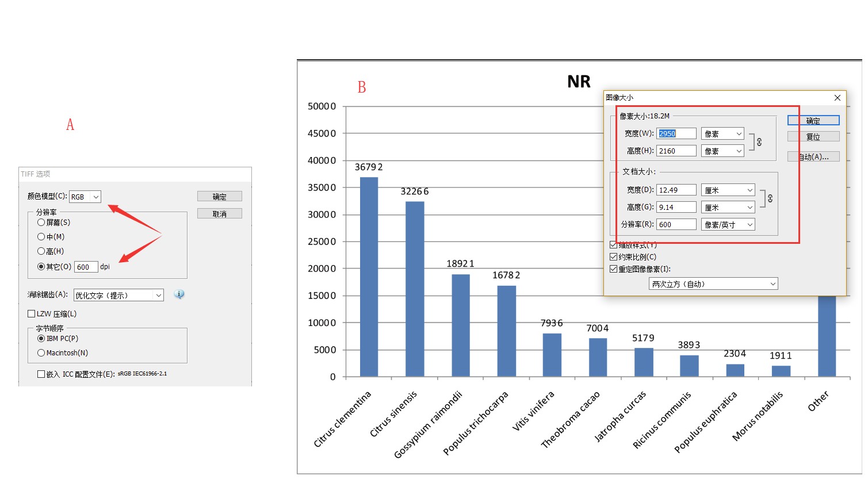Click the 18921 data label
868x479 pixels.
coord(461,264)
